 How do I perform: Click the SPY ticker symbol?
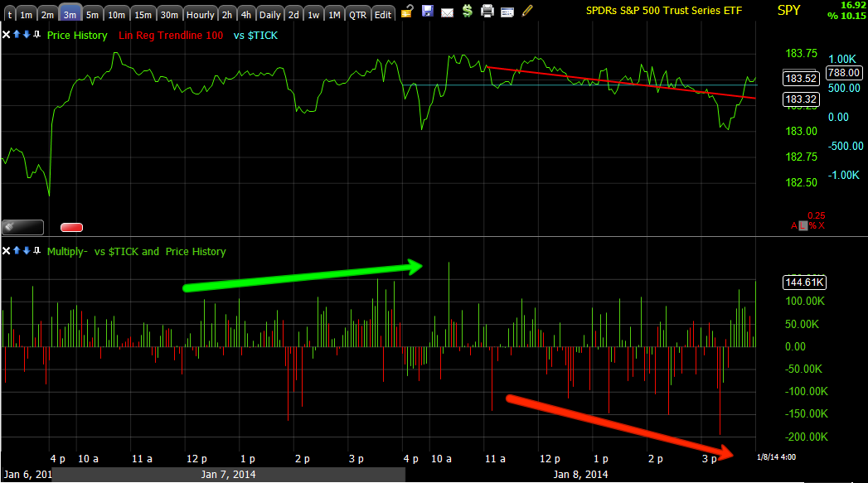[x=789, y=10]
